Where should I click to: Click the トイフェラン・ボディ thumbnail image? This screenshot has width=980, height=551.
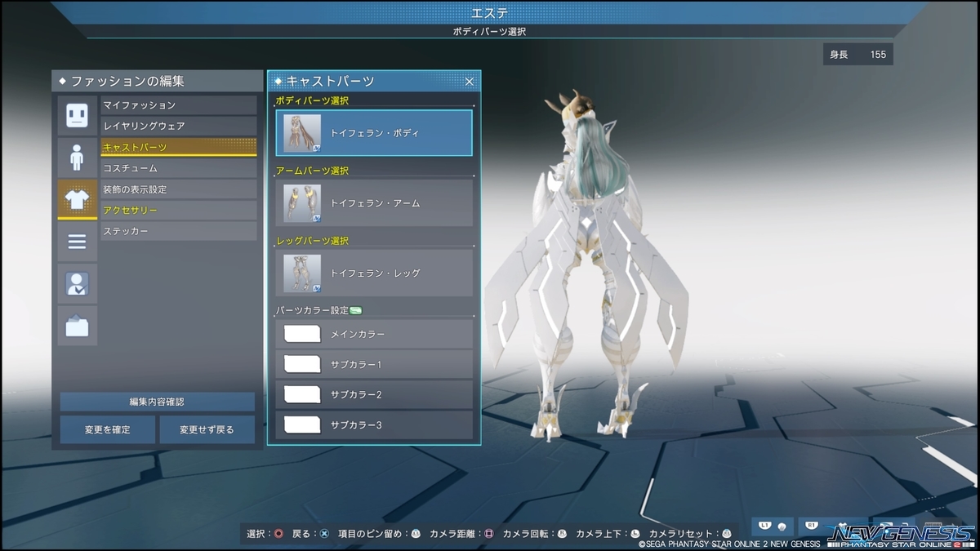302,133
